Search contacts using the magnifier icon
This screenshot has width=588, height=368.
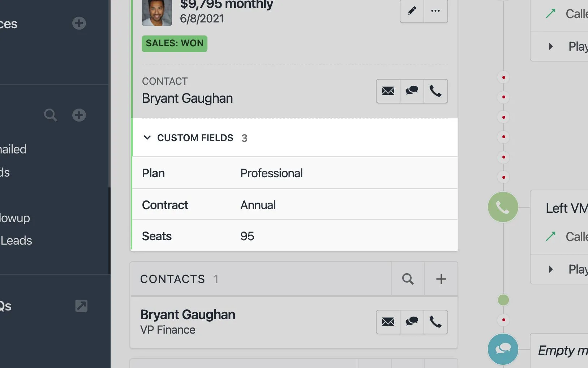pyautogui.click(x=408, y=279)
